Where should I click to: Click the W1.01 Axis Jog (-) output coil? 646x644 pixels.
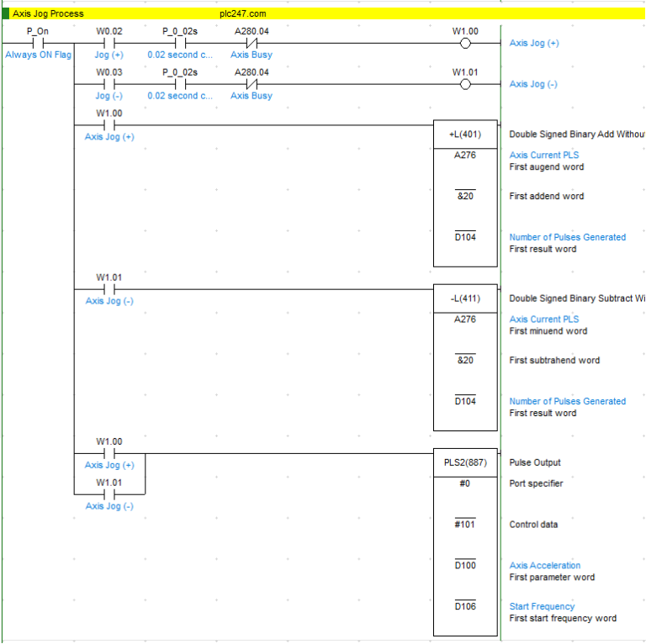pyautogui.click(x=465, y=84)
